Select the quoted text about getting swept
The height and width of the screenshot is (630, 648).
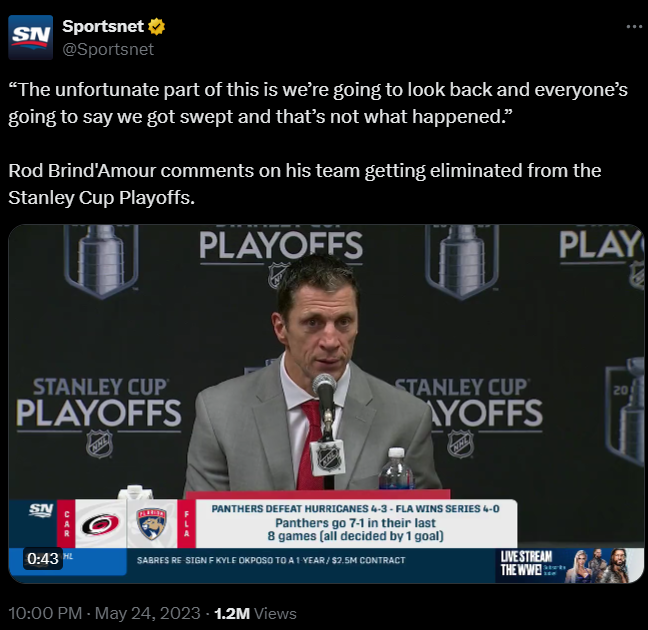[x=318, y=103]
